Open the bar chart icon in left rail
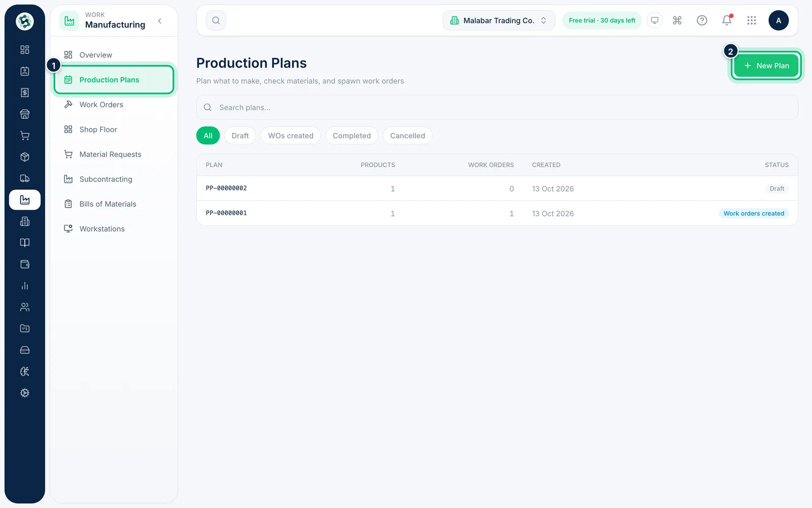The height and width of the screenshot is (508, 812). pos(24,286)
